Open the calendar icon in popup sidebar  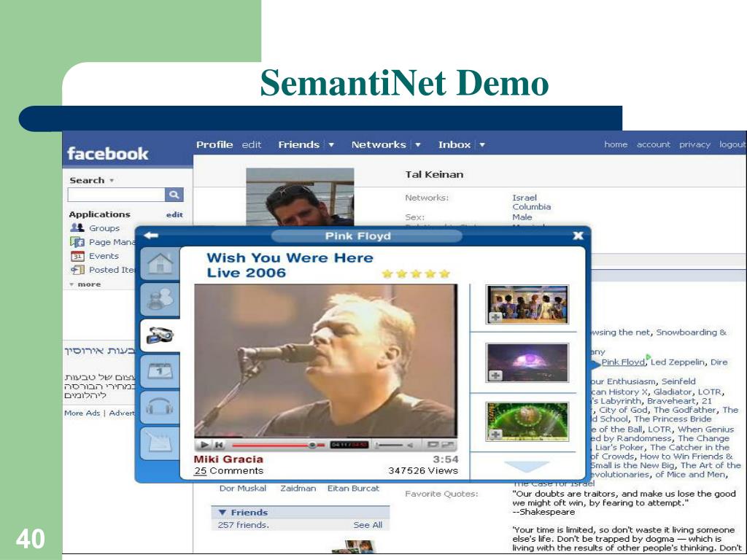pos(160,371)
